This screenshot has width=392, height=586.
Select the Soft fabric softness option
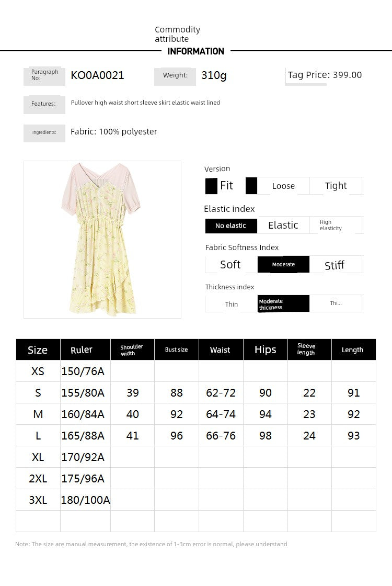[230, 265]
